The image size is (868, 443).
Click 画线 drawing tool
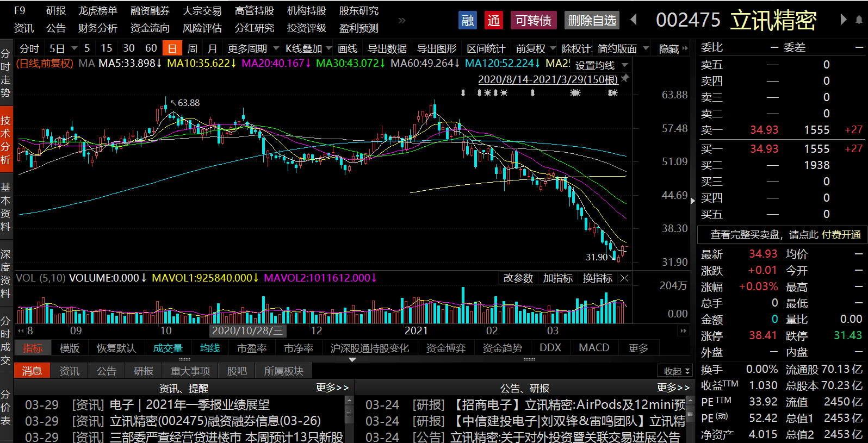[348, 48]
